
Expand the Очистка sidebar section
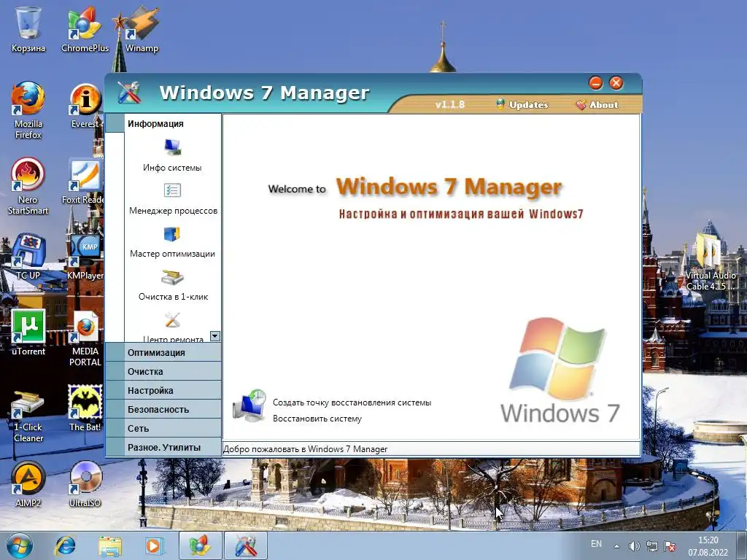point(163,371)
